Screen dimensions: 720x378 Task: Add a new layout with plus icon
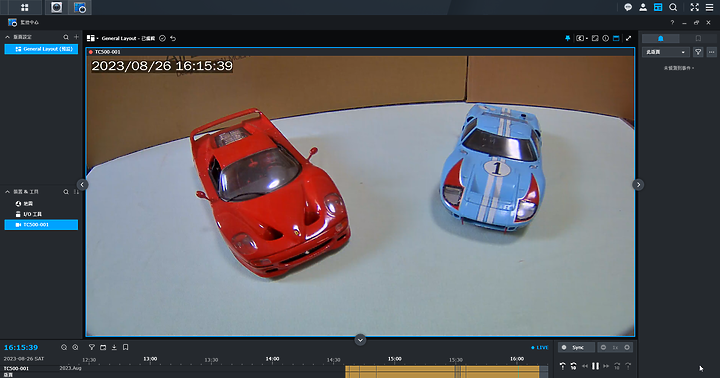pyautogui.click(x=76, y=37)
